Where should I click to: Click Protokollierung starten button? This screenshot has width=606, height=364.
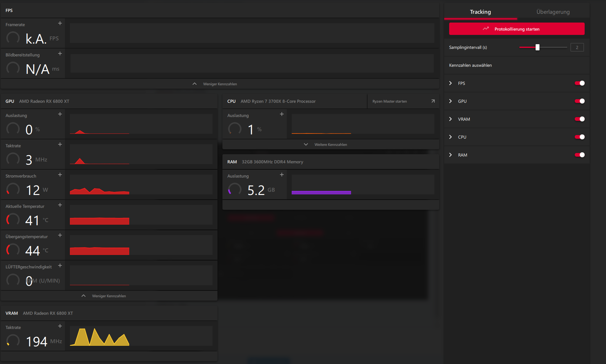click(517, 29)
